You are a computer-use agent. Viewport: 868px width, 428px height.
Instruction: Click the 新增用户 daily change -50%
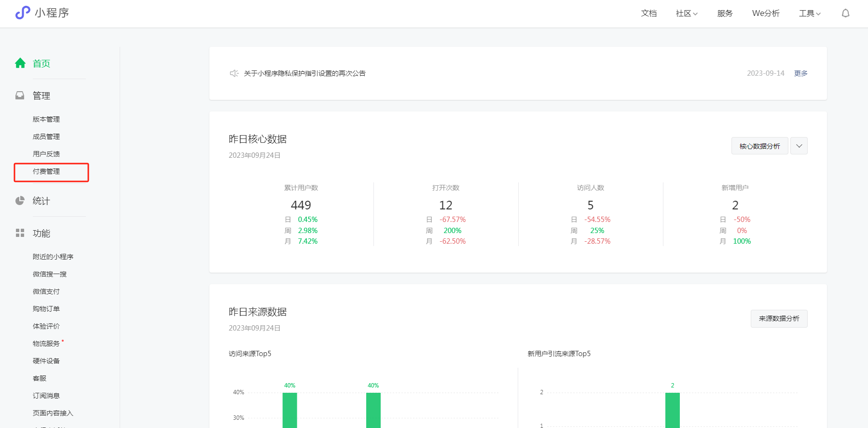[x=742, y=220]
